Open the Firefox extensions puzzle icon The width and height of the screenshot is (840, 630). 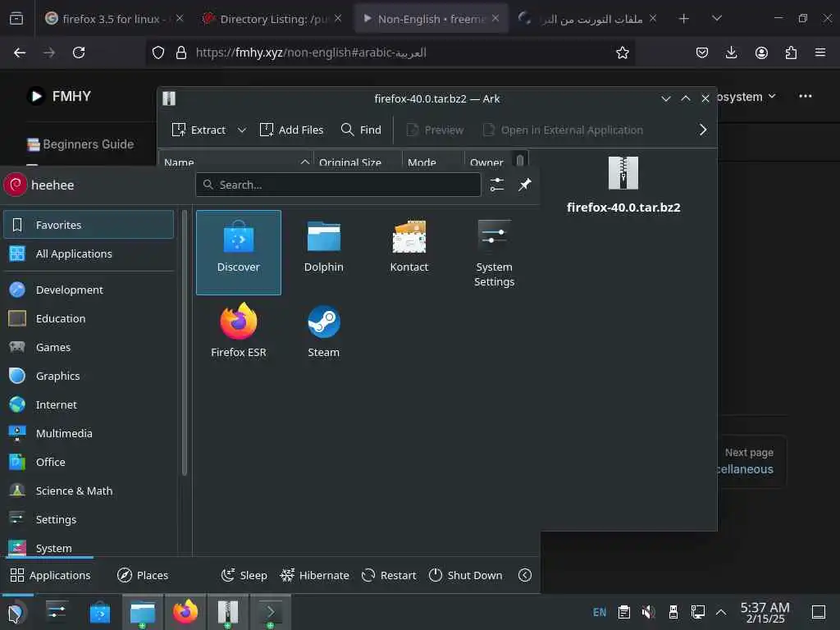tap(791, 52)
